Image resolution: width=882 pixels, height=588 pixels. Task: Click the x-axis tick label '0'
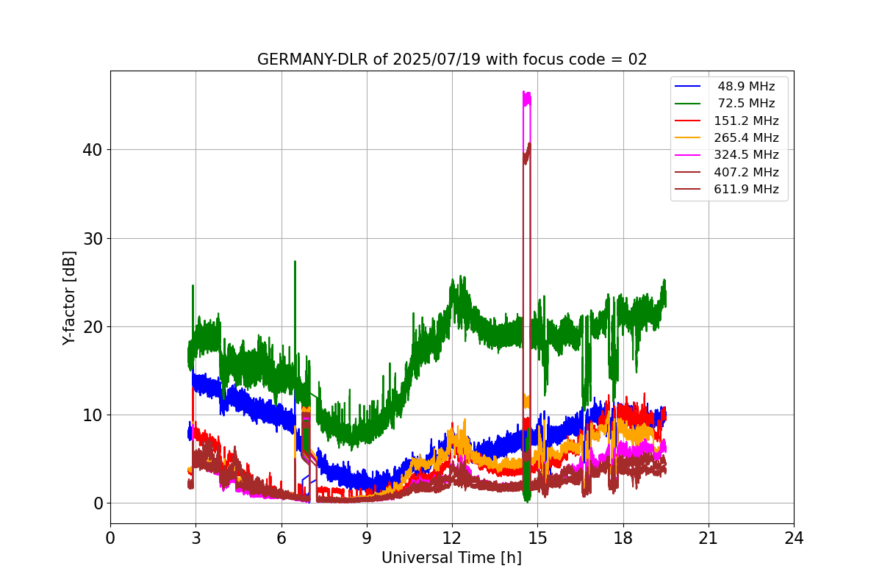110,538
